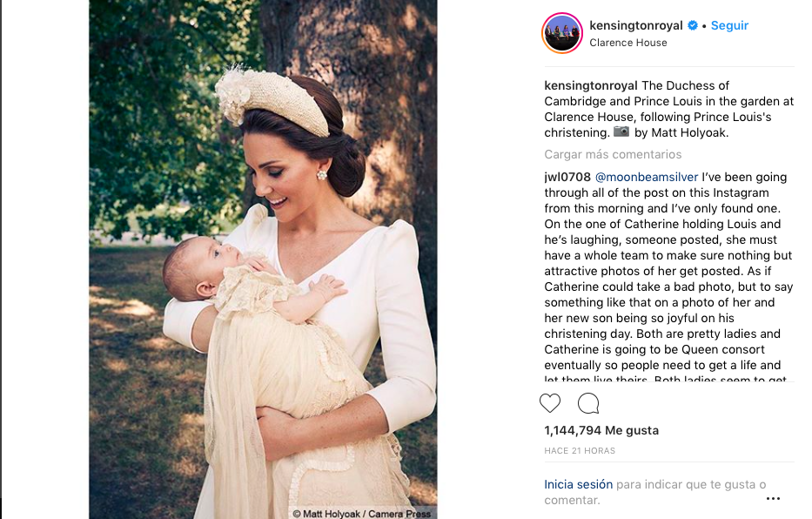The image size is (812, 519).
Task: Click the HACE 21 HORAS timestamp
Action: (x=580, y=451)
